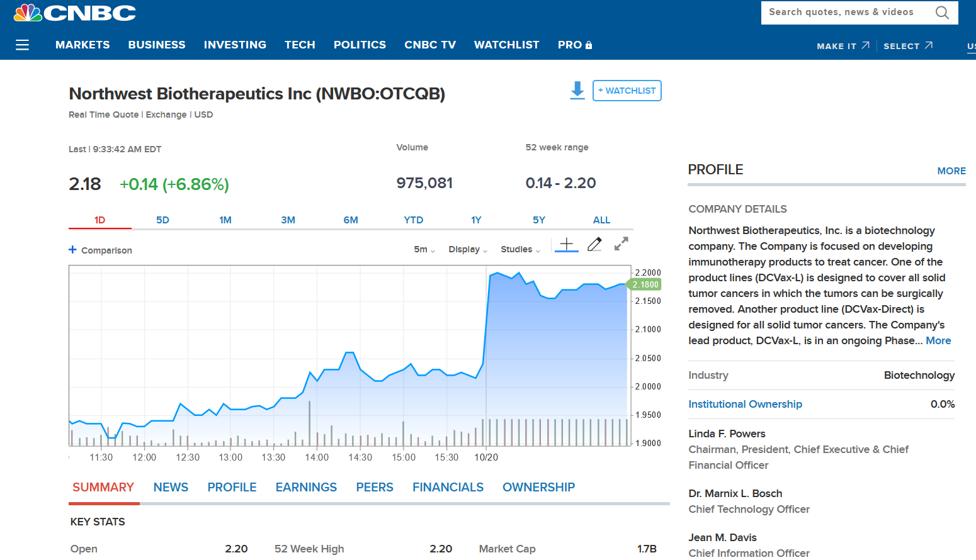This screenshot has height=560, width=976.
Task: Open the MARKETS menu
Action: click(x=82, y=45)
